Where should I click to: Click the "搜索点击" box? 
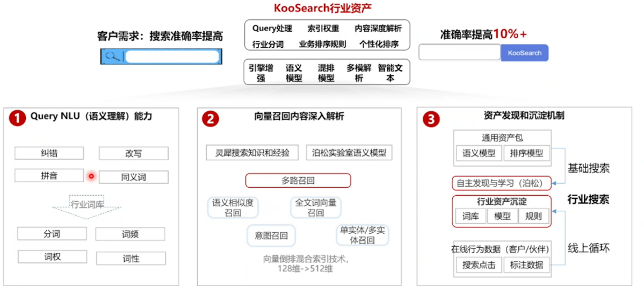click(x=479, y=264)
